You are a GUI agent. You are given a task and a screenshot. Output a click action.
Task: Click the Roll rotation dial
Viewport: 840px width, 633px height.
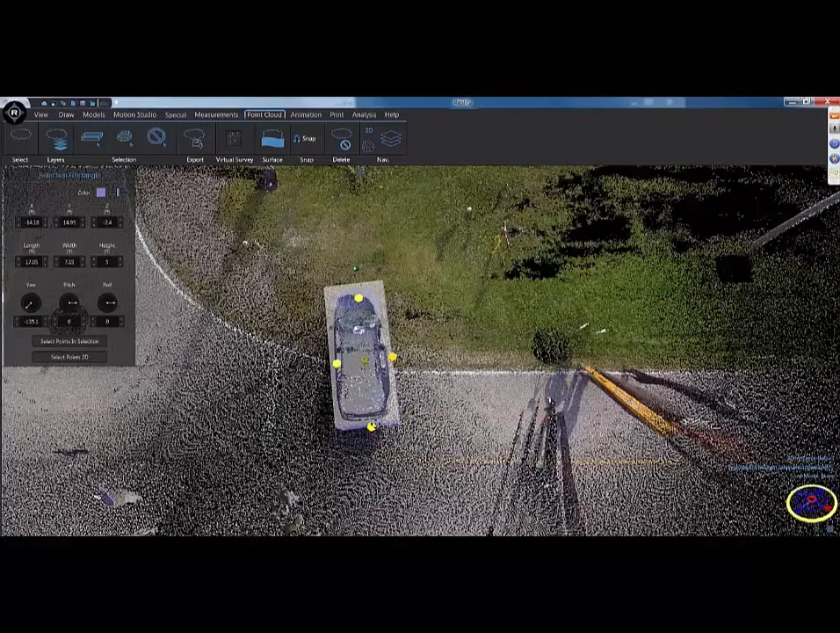tap(107, 303)
